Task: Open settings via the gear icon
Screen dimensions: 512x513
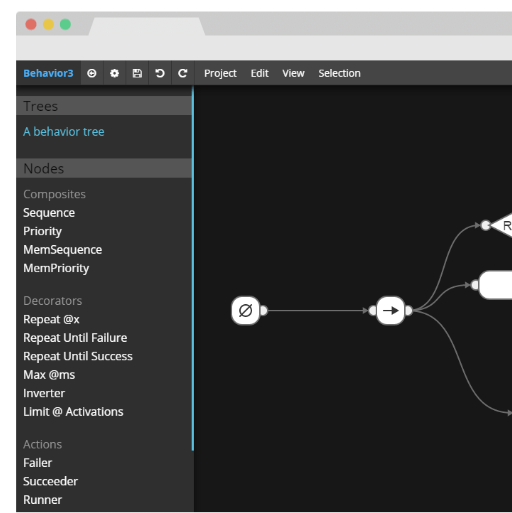Action: click(114, 73)
